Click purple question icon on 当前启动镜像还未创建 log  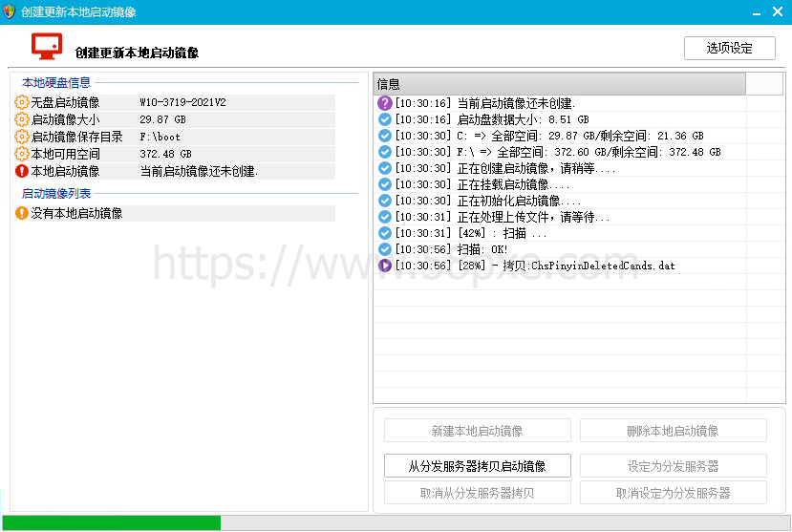(x=385, y=103)
